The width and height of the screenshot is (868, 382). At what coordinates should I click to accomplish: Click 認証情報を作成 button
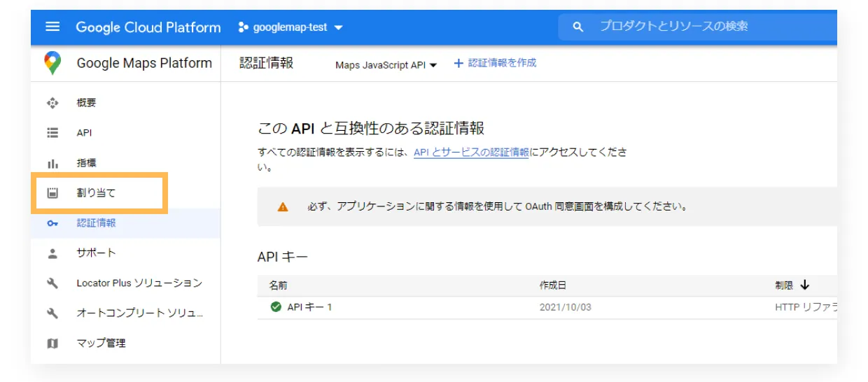[495, 63]
